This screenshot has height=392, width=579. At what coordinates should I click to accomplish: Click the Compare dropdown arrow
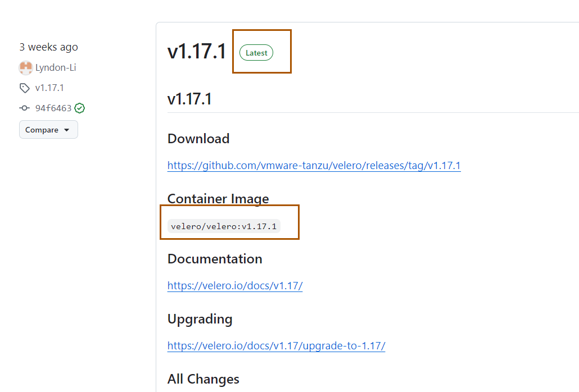pos(66,130)
